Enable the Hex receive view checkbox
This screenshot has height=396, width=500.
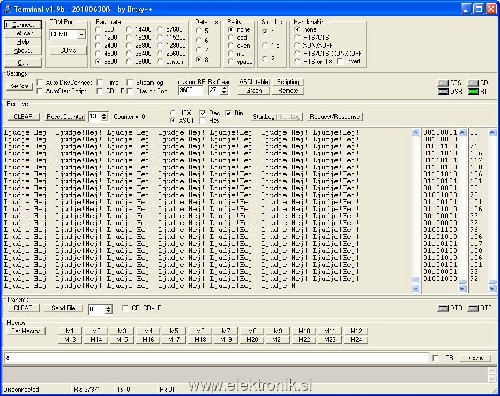point(202,120)
